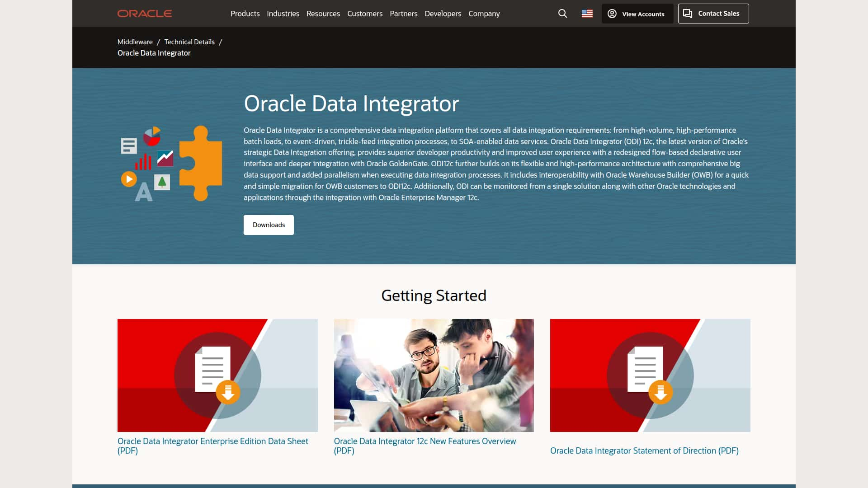Click Oracle Data Integrator Enterprise Edition PDF
Viewport: 868px width, 488px height.
pyautogui.click(x=213, y=446)
